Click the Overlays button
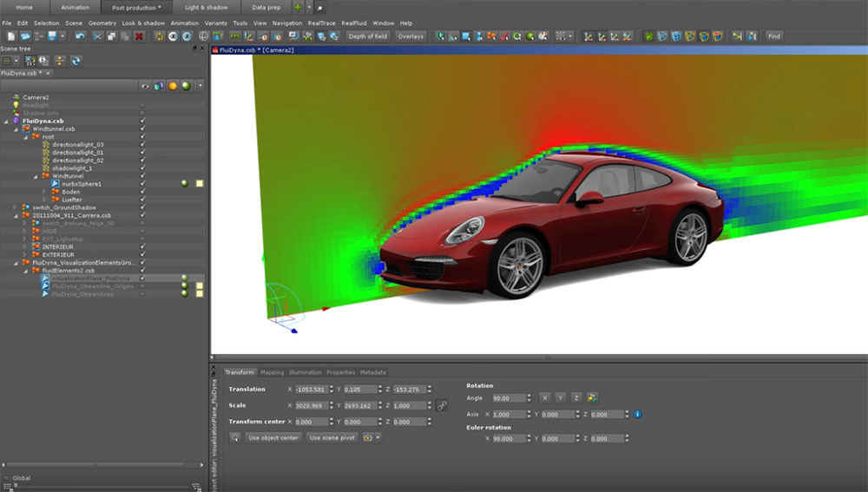Screen dimensions: 868x492 pos(411,36)
